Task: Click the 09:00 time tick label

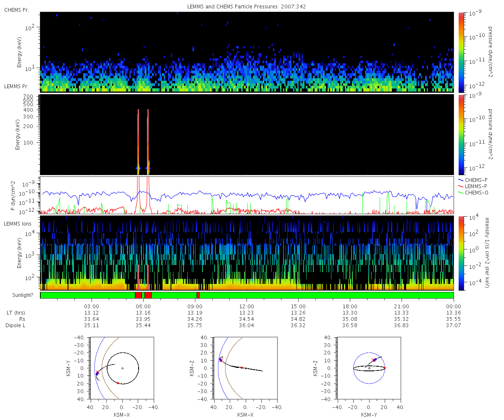Action: click(x=195, y=306)
